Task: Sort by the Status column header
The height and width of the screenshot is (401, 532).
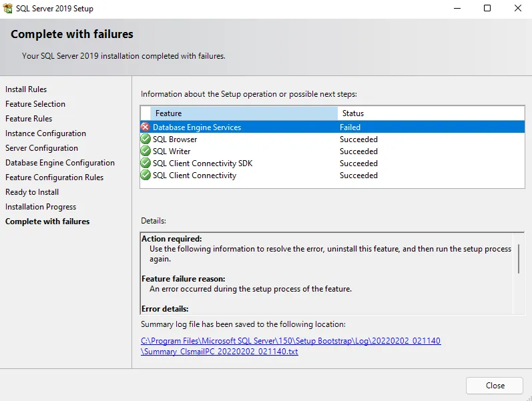Action: pos(431,113)
